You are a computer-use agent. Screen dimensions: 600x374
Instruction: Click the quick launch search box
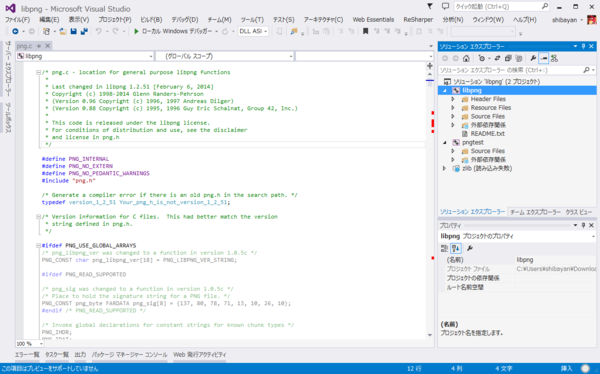pyautogui.click(x=502, y=7)
